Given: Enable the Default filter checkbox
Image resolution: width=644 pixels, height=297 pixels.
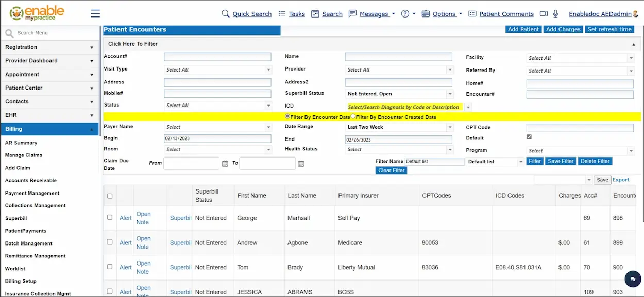Looking at the screenshot, I should click(x=529, y=137).
